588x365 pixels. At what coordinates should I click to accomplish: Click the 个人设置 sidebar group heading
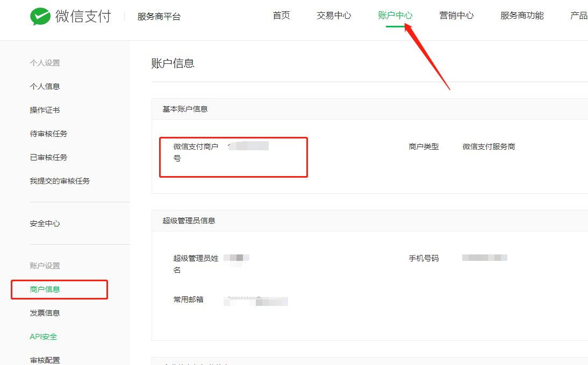(x=45, y=63)
